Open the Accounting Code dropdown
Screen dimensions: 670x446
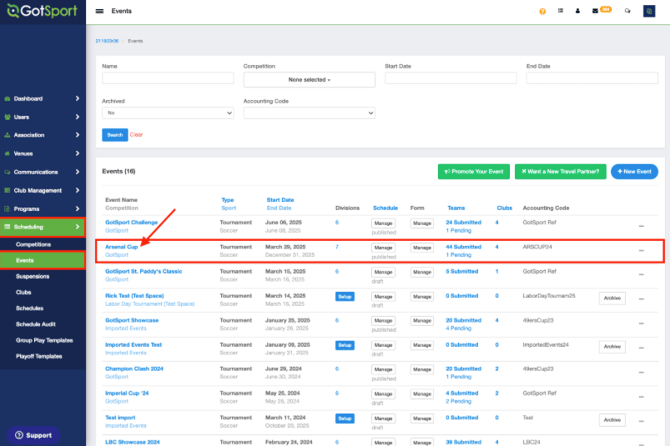click(309, 113)
